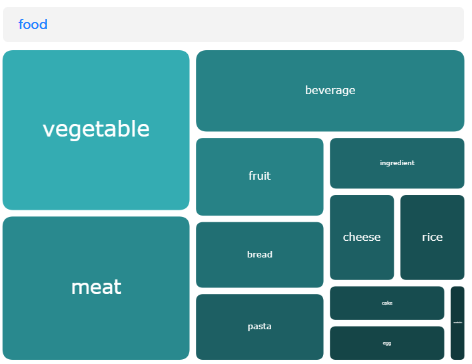Click the 'vegetable' text label

pyautogui.click(x=96, y=129)
